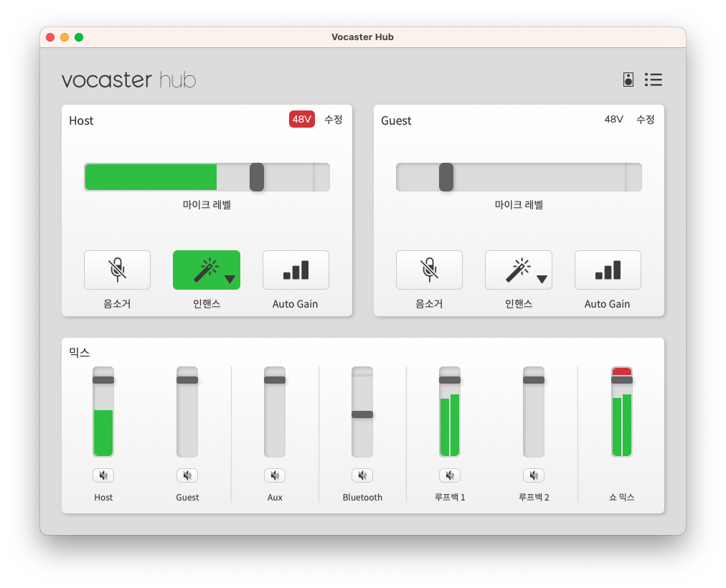Toggle 48V phantom power for Guest
The width and height of the screenshot is (726, 588).
point(613,119)
